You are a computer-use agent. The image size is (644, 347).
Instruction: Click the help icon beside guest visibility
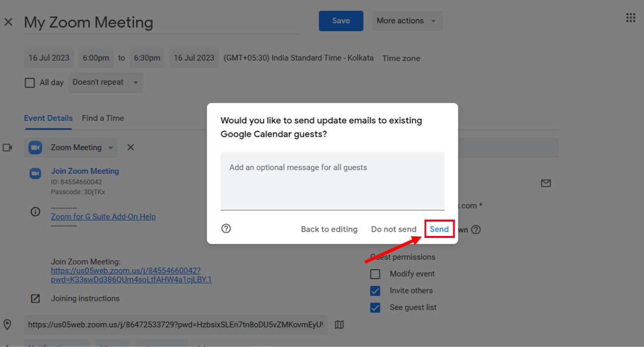(476, 230)
